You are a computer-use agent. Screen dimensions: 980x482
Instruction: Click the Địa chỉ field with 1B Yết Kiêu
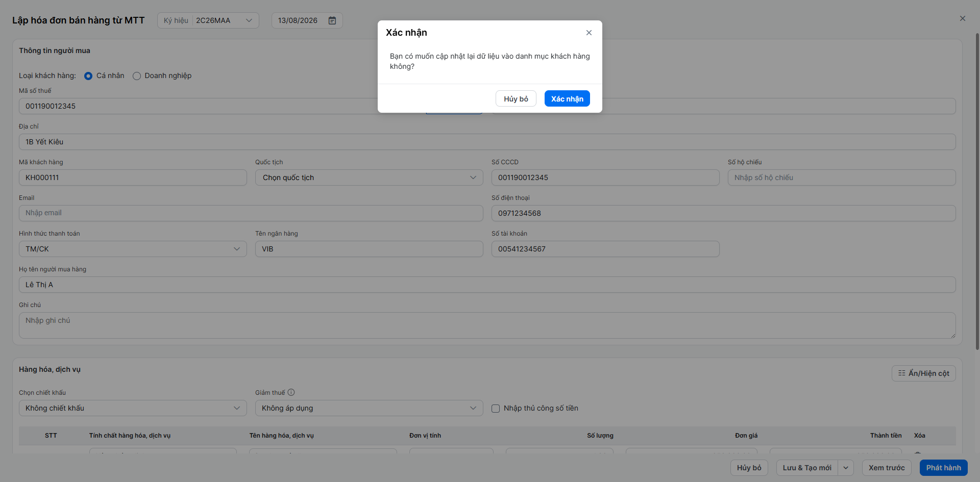(x=487, y=142)
